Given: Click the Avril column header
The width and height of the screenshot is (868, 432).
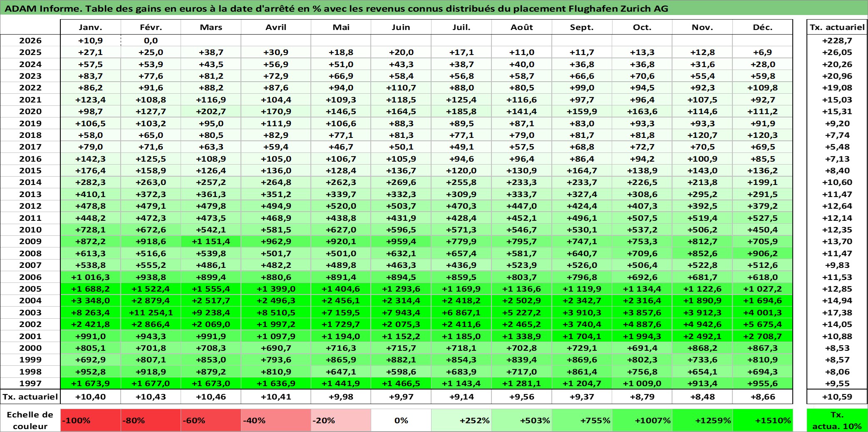Looking at the screenshot, I should point(276,27).
